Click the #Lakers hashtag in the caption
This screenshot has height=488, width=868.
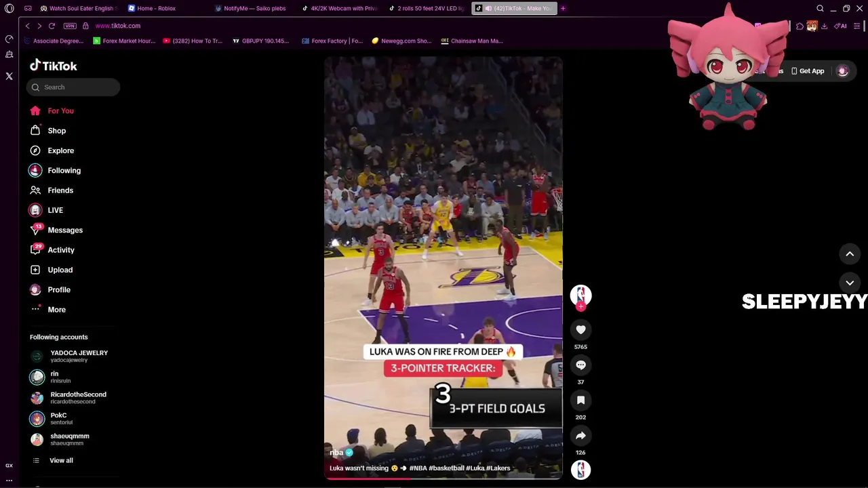498,468
